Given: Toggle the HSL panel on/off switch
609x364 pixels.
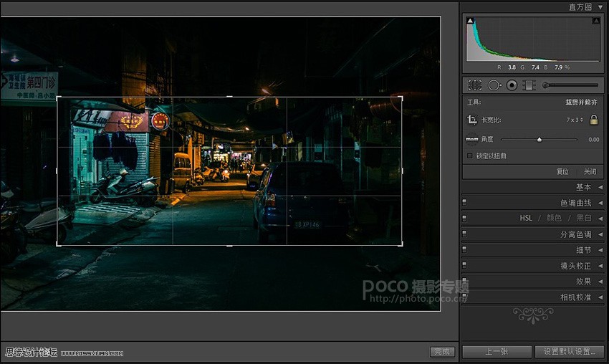Looking at the screenshot, I should tap(464, 218).
